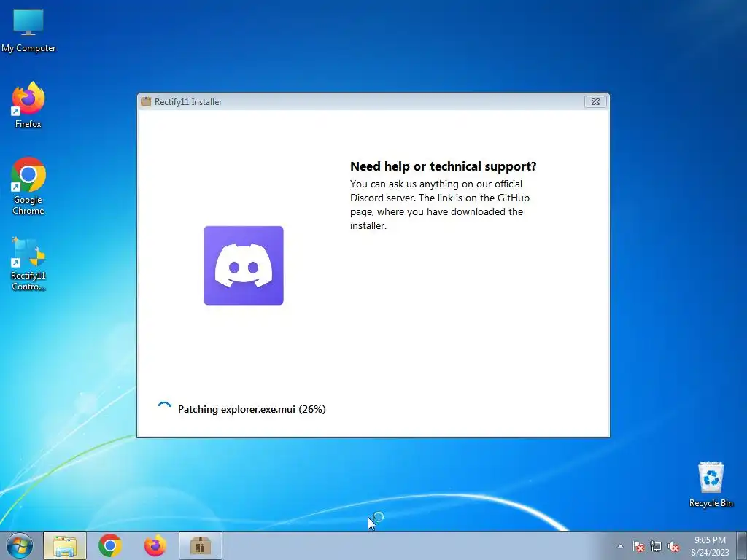This screenshot has width=747, height=560.
Task: Select the Rectify11 Control Center shortcut
Action: pyautogui.click(x=28, y=263)
